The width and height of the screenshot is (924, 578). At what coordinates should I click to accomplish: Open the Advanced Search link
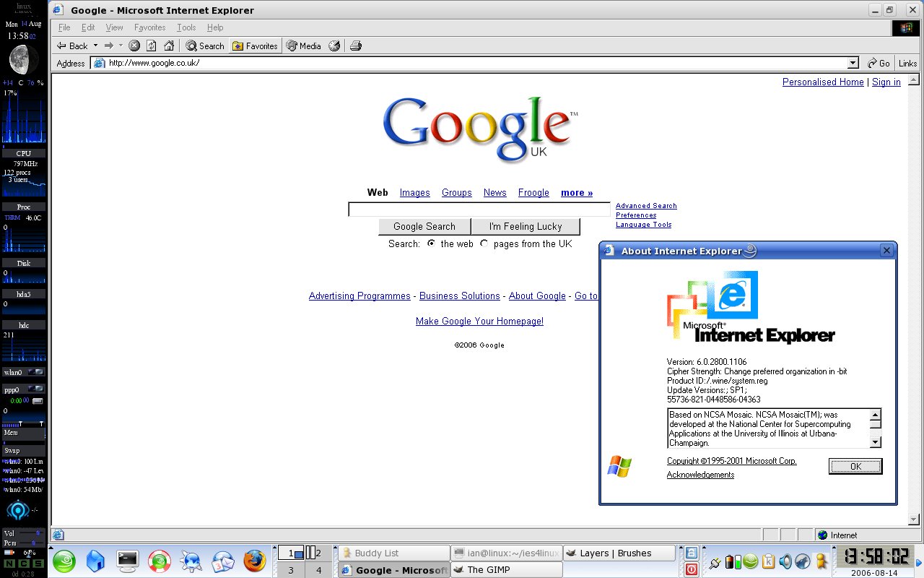click(x=646, y=206)
